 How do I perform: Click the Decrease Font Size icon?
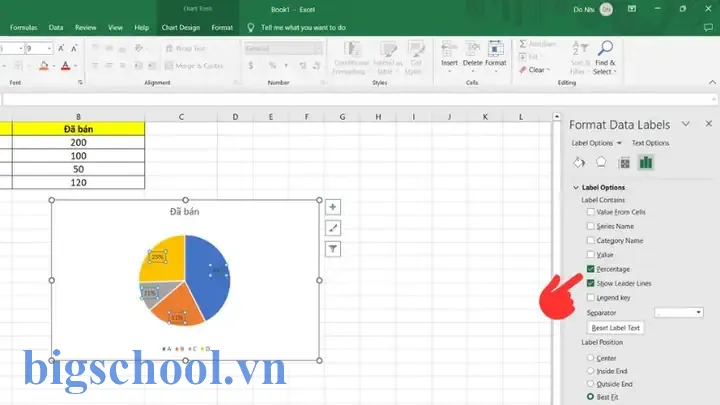tap(74, 48)
